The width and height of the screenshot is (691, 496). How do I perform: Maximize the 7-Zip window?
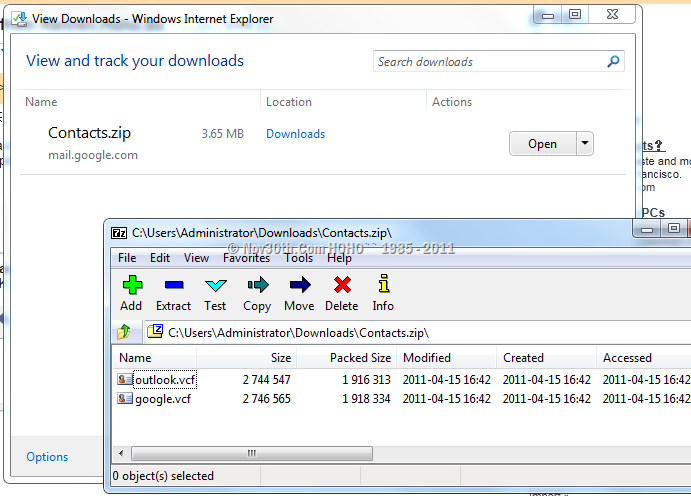point(673,229)
